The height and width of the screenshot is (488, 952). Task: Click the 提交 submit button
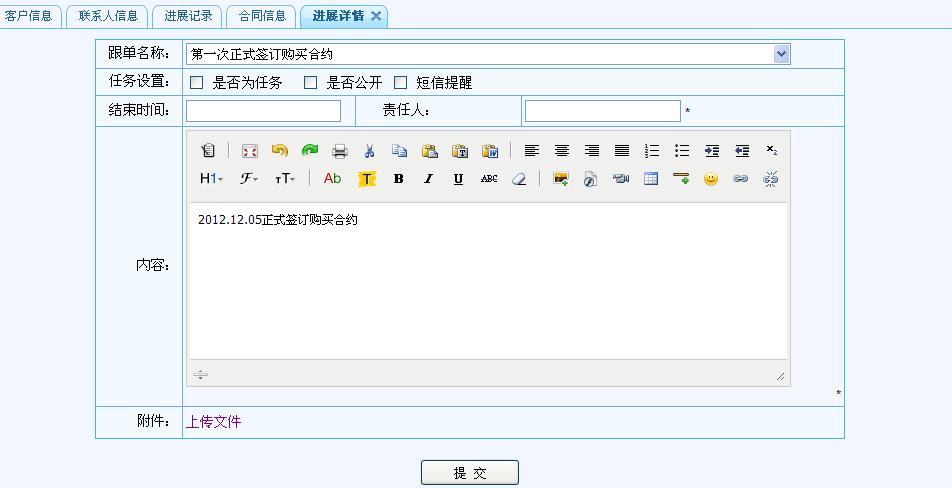470,473
